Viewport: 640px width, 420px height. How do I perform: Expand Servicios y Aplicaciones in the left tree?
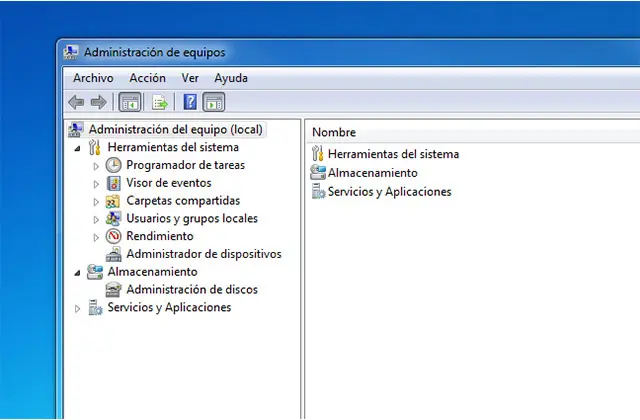tap(78, 309)
